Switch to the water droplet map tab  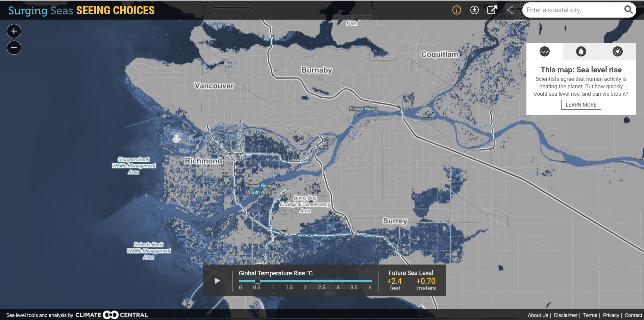click(581, 51)
